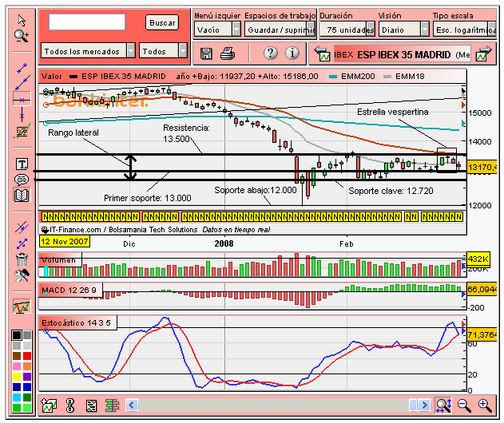The width and height of the screenshot is (504, 423).
Task: Pick the orange color swatch
Action: coord(27,366)
